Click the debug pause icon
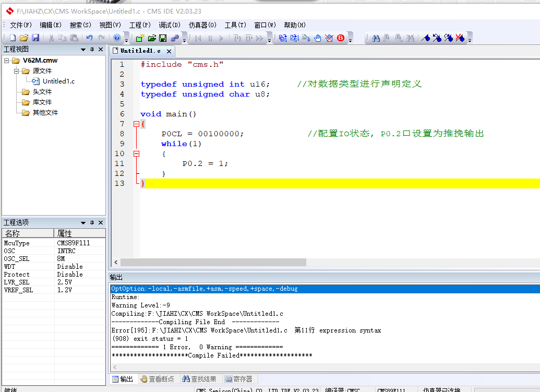This screenshot has height=392, width=540. [x=210, y=38]
